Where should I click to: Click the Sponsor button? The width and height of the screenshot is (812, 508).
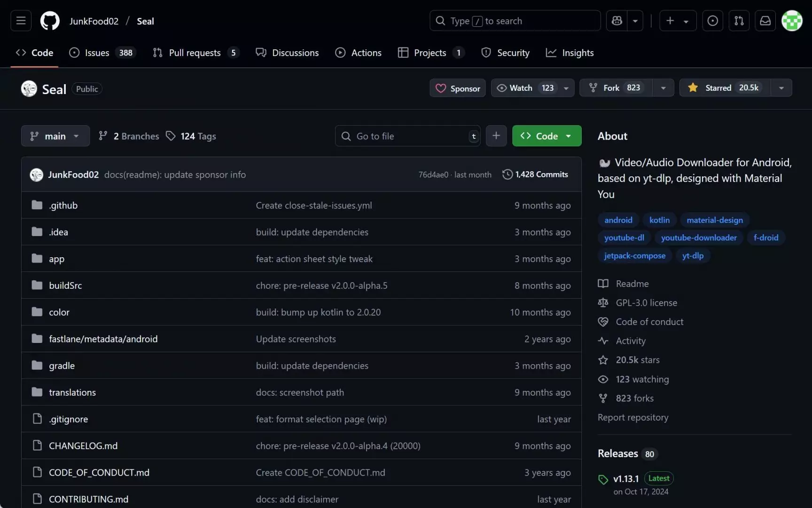point(458,88)
